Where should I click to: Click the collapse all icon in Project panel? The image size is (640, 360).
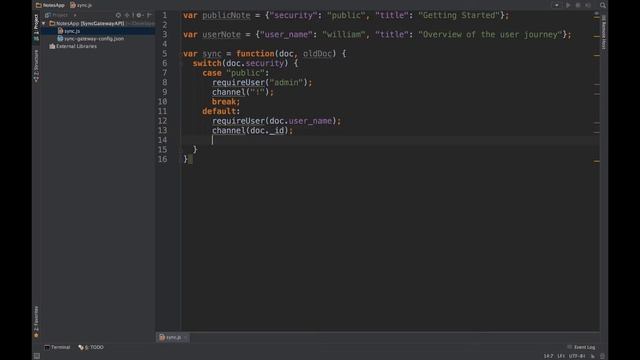point(127,15)
